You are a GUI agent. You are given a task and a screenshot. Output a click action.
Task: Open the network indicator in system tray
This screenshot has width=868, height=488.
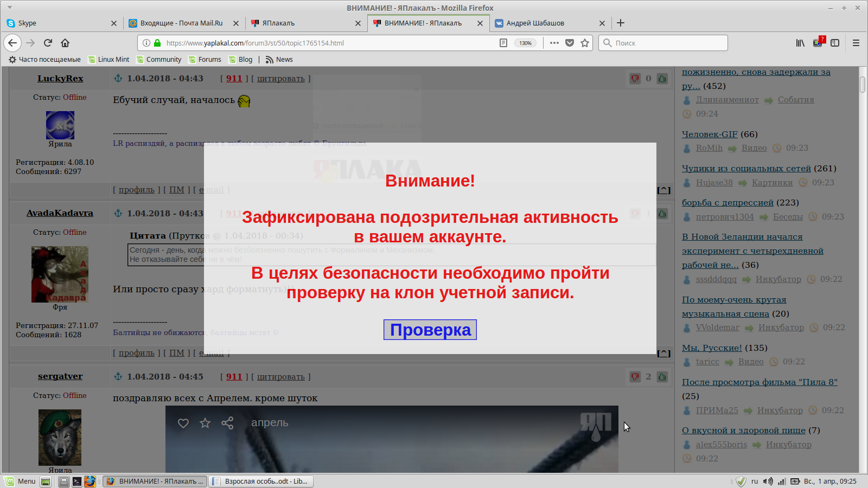782,481
